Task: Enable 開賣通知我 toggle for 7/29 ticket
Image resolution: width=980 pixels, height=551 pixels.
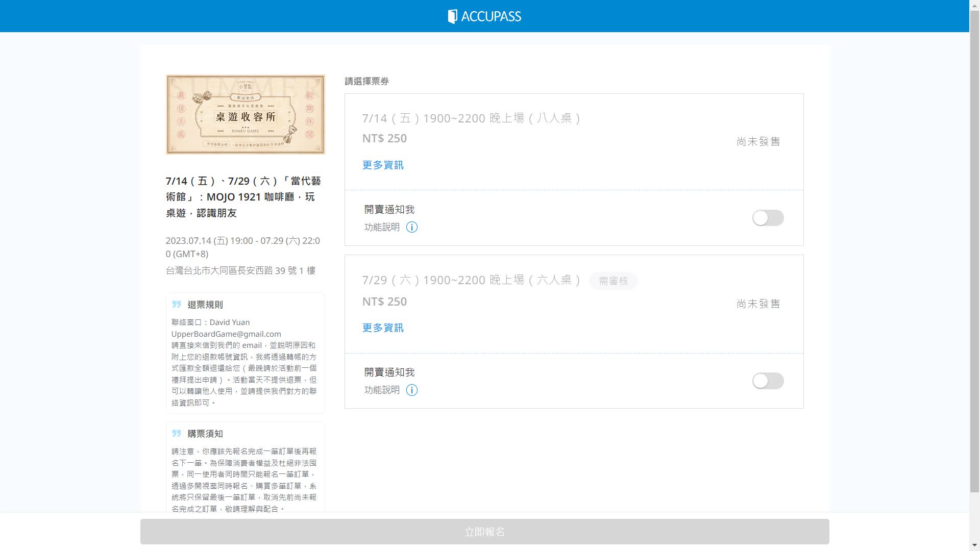Action: pos(767,381)
